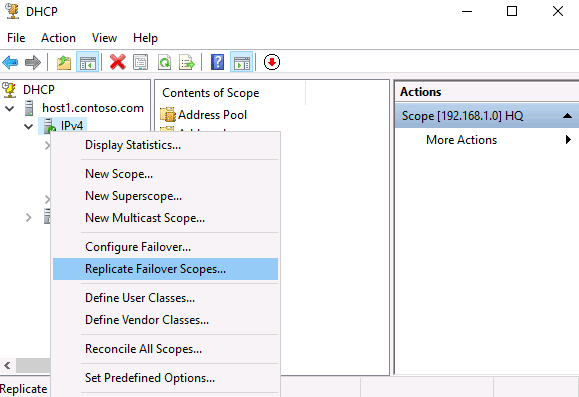The width and height of the screenshot is (579, 397).
Task: Toggle the Show/Hide Action Pane icon
Action: 241,62
